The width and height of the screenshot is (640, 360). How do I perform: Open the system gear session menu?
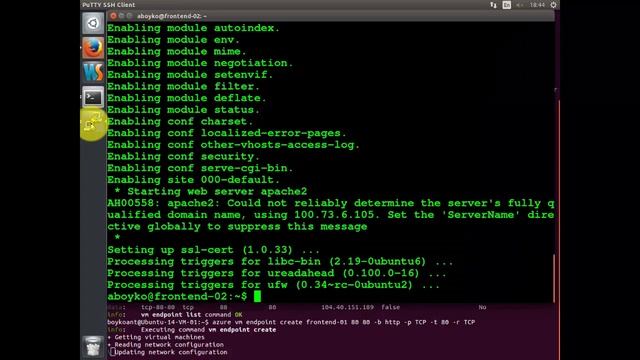coord(553,5)
